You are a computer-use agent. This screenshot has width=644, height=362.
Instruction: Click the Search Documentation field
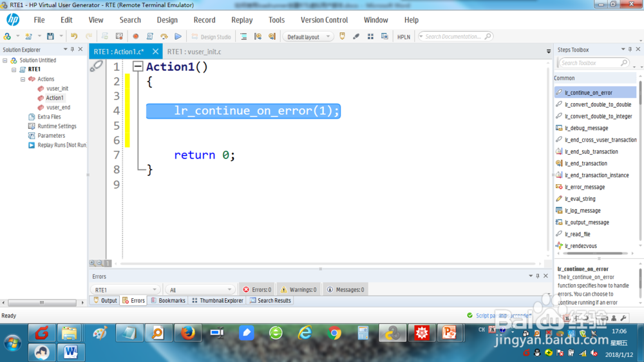click(455, 37)
